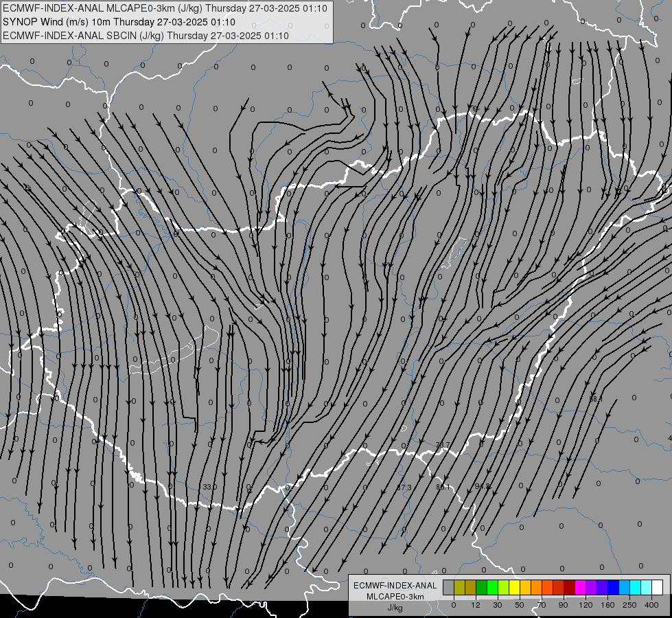The image size is (672, 618).
Task: Click the legend tick label 70
Action: [542, 605]
